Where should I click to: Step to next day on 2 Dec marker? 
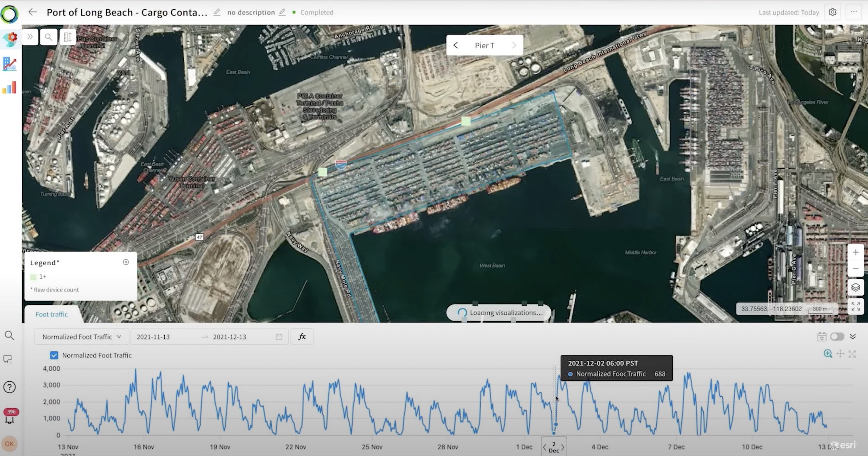click(562, 447)
